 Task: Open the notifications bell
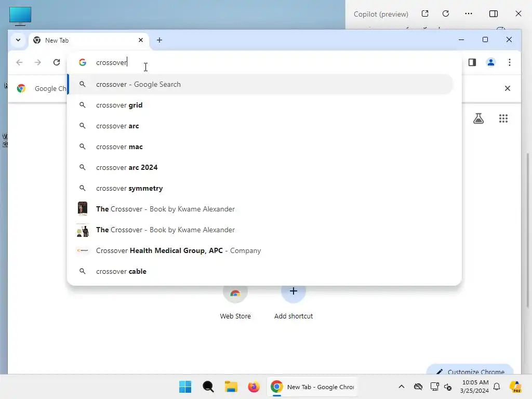pos(497,387)
